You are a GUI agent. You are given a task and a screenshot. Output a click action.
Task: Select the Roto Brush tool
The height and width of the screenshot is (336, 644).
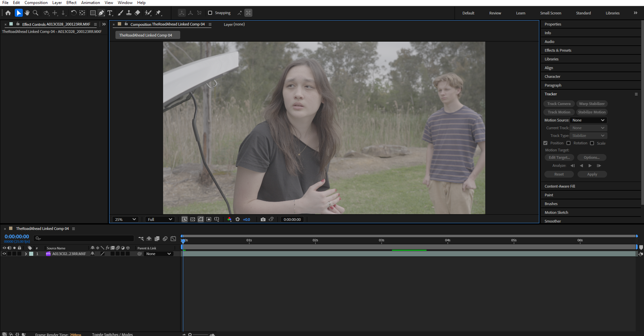(148, 13)
